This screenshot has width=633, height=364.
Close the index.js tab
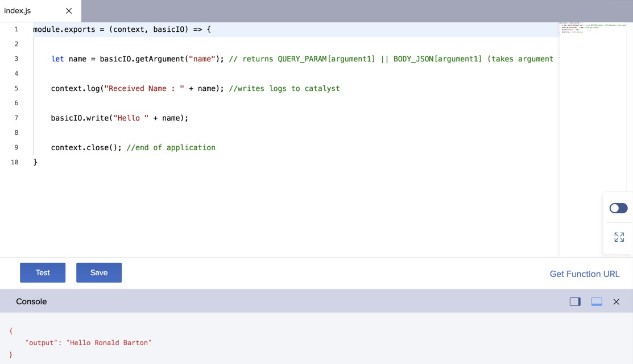pos(68,10)
